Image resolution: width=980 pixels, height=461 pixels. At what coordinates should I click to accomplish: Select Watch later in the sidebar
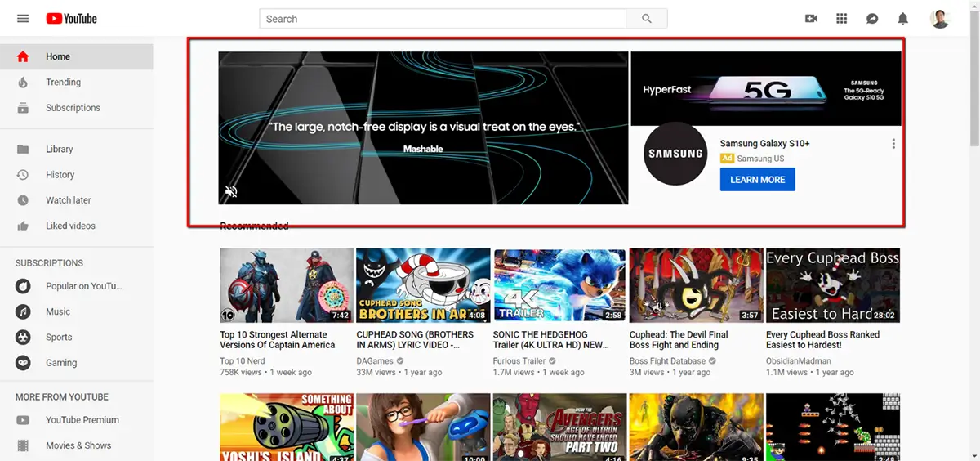(77, 200)
